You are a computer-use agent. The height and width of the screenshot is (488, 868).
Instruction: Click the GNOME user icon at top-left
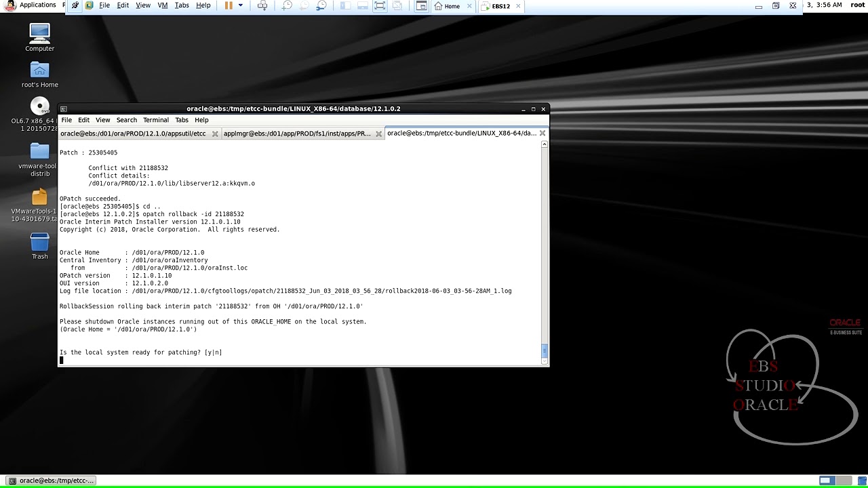[9, 5]
